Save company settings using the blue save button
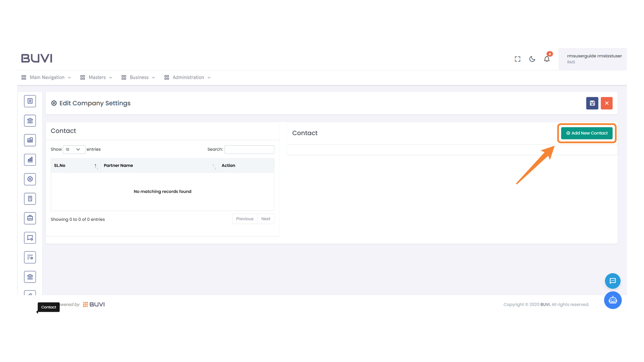644x362 pixels. click(x=592, y=103)
